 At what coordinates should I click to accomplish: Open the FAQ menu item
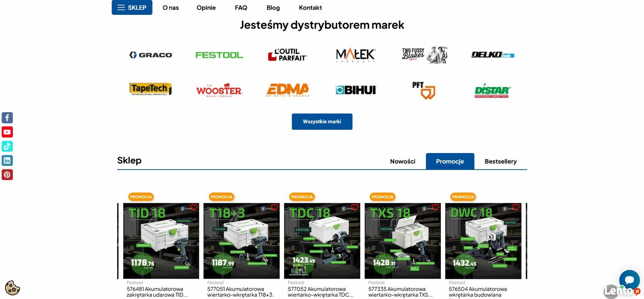tap(241, 8)
